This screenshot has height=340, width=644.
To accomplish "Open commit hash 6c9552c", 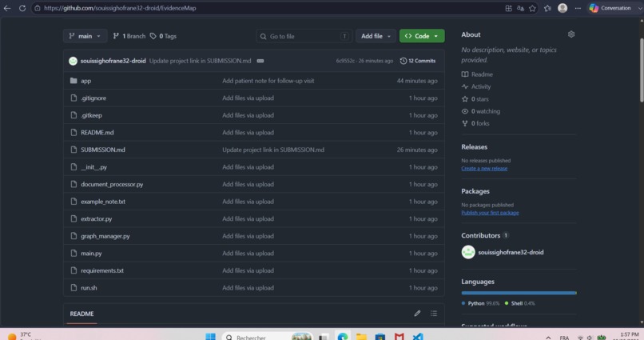I will click(x=345, y=61).
